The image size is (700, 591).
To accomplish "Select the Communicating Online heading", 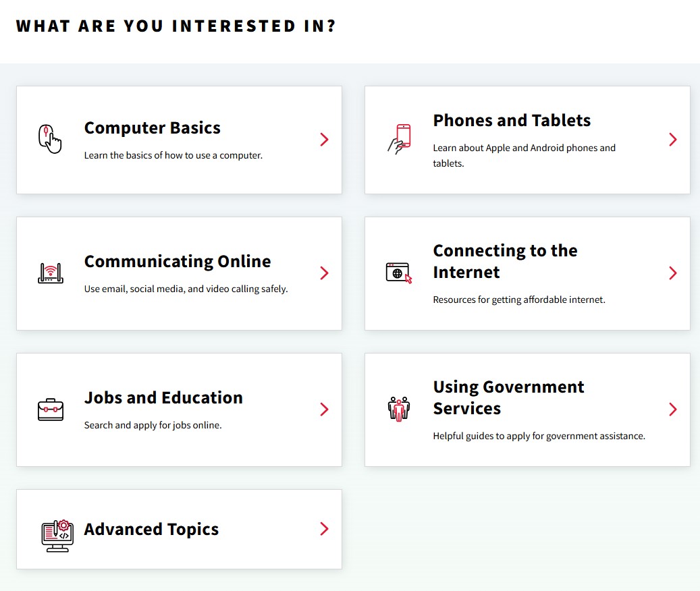I will pyautogui.click(x=178, y=261).
